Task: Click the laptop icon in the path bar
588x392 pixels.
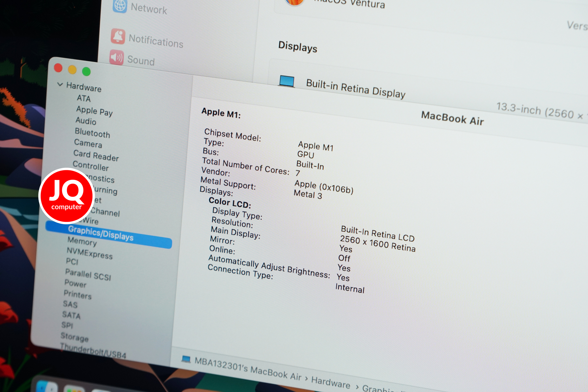Action: coord(186,359)
